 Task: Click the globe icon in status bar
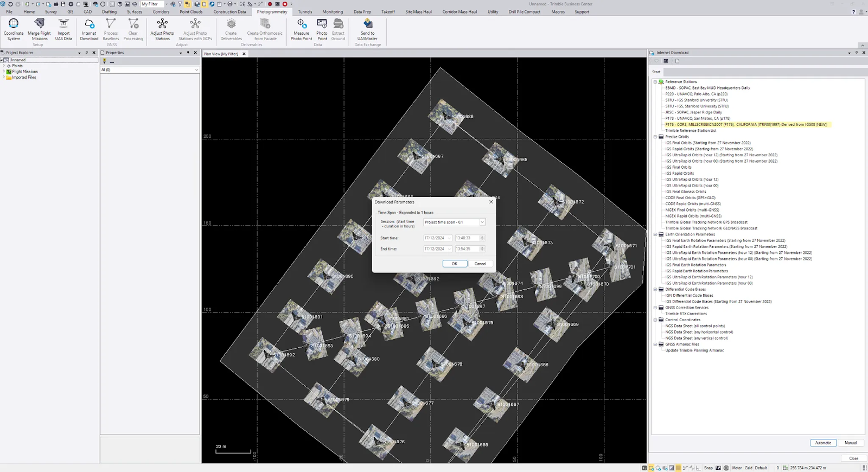pyautogui.click(x=726, y=468)
